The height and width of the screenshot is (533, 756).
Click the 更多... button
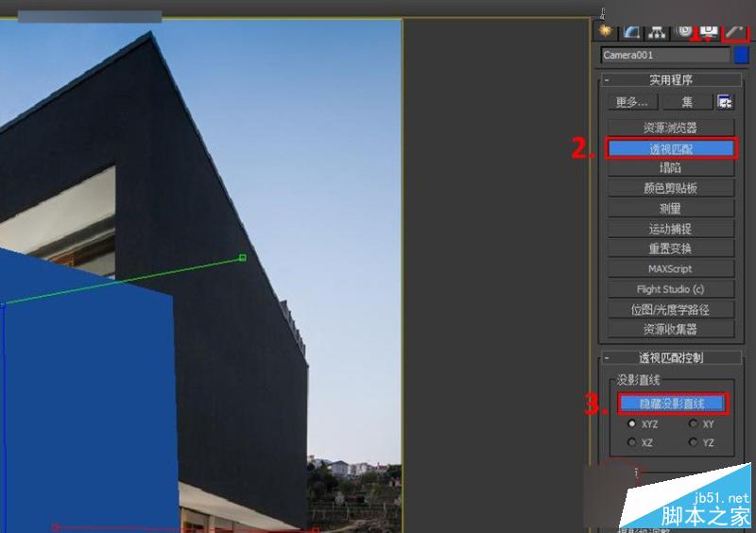(x=632, y=102)
